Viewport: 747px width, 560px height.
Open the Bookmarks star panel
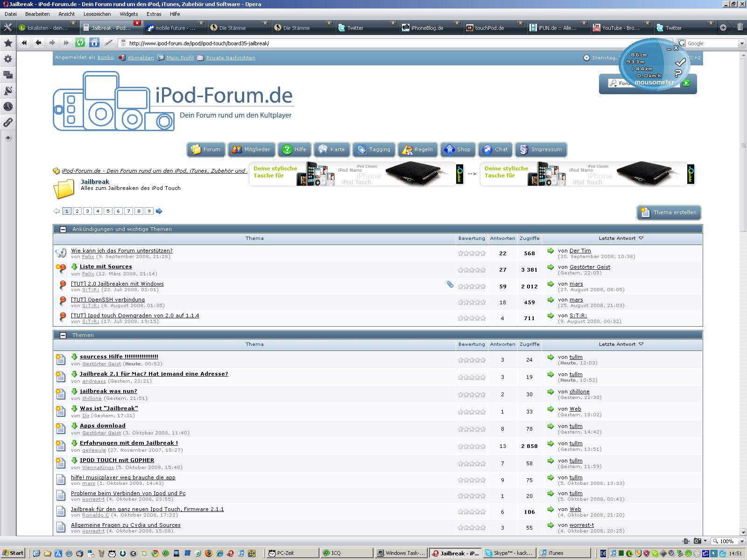[8, 43]
